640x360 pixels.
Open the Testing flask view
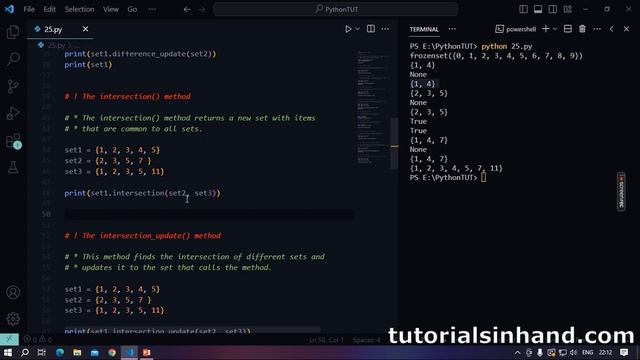(x=13, y=167)
